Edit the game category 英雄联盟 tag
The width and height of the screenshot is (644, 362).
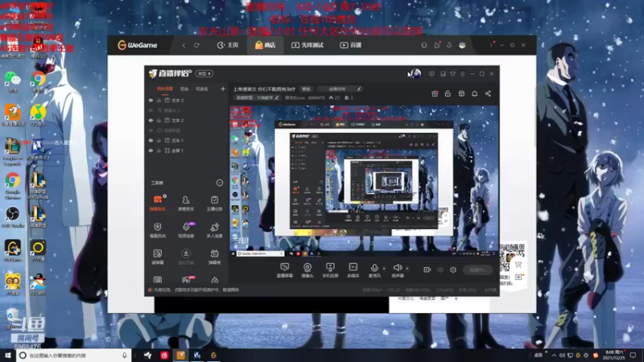257,97
